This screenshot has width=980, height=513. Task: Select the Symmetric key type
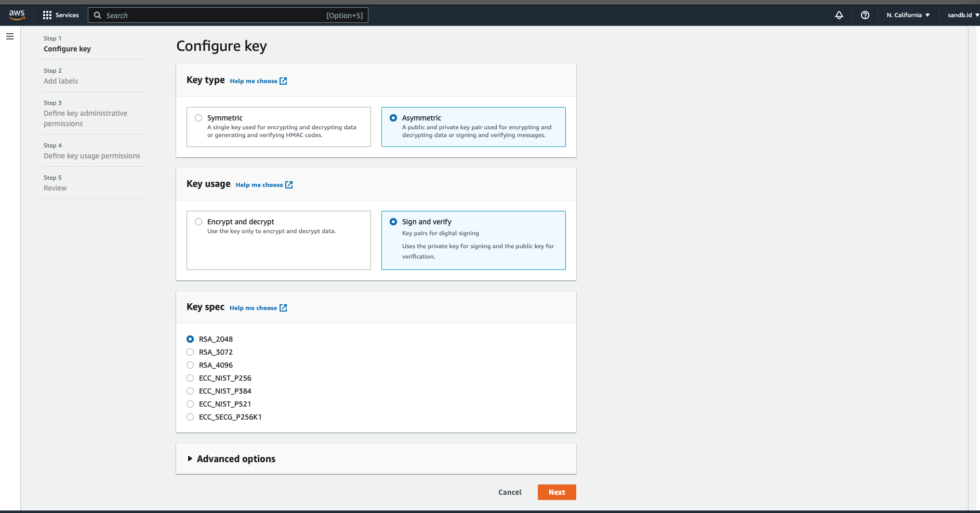tap(198, 118)
